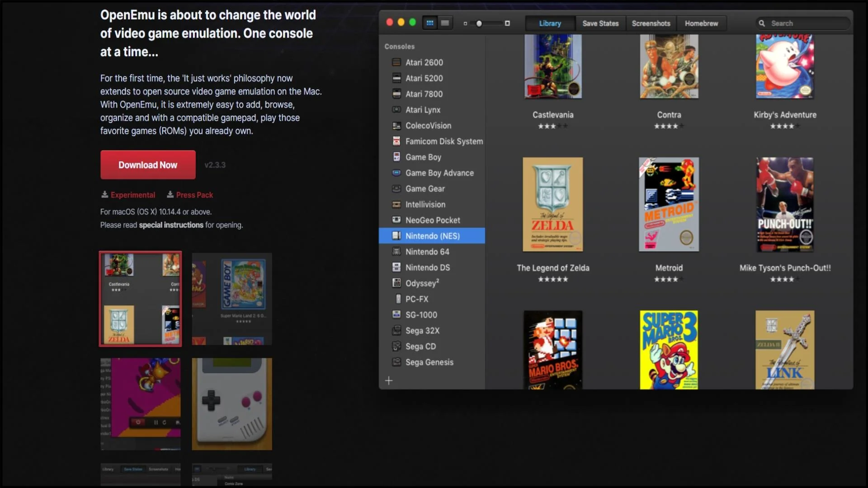Open the Press Pack link
The width and height of the screenshot is (868, 488).
click(194, 195)
